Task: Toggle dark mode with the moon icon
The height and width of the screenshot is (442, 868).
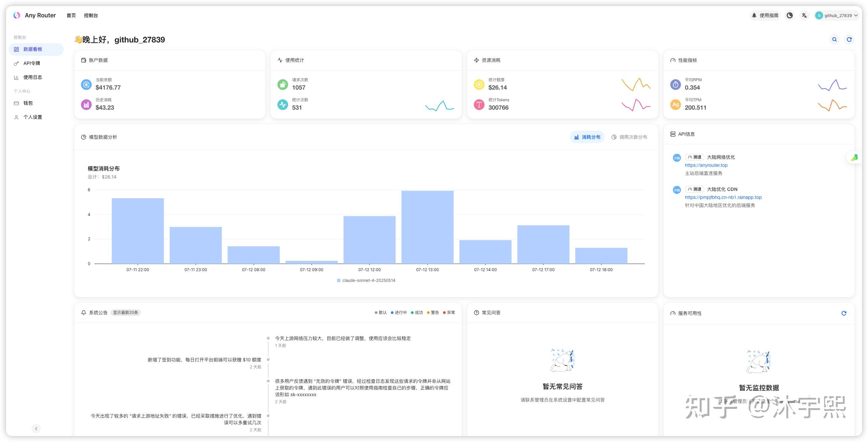Action: [789, 15]
